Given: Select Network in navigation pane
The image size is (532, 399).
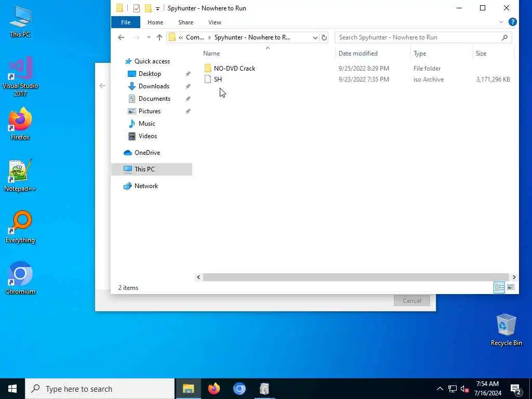Looking at the screenshot, I should pos(146,186).
